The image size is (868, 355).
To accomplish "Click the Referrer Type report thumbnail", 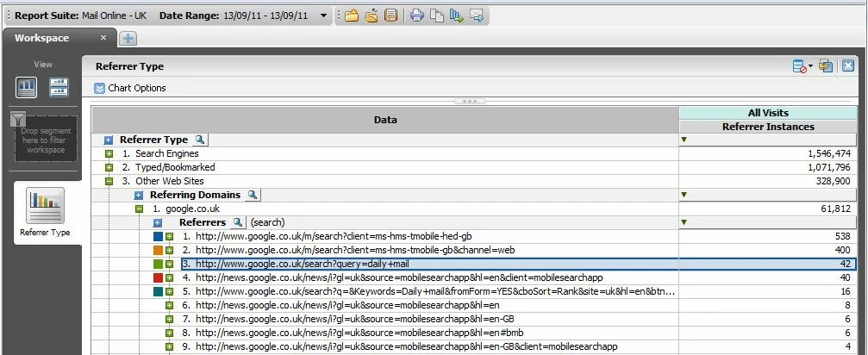I will [45, 206].
